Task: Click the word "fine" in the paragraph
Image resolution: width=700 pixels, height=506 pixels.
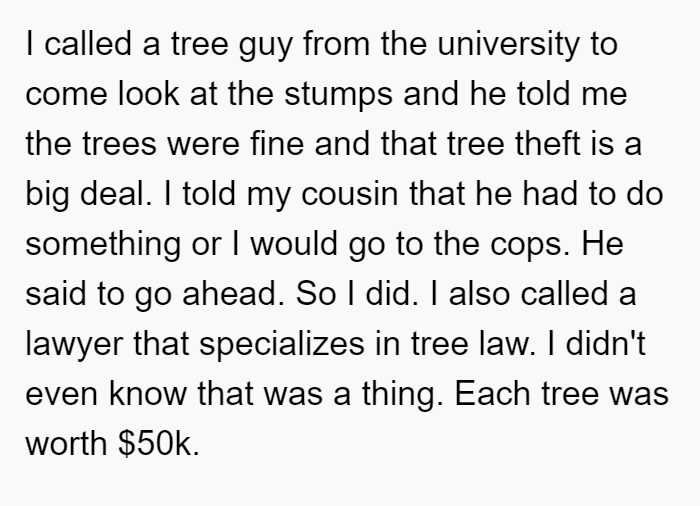Action: coord(277,144)
